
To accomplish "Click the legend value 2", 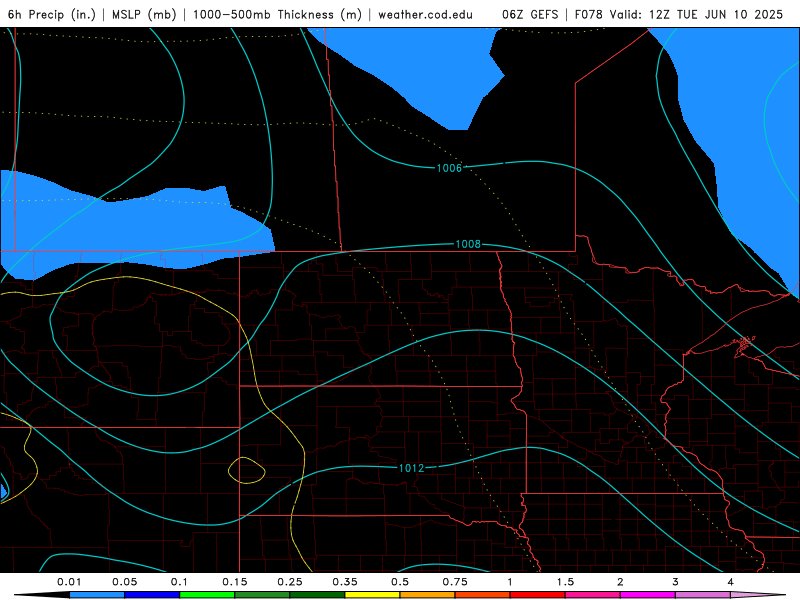I will pyautogui.click(x=620, y=582).
